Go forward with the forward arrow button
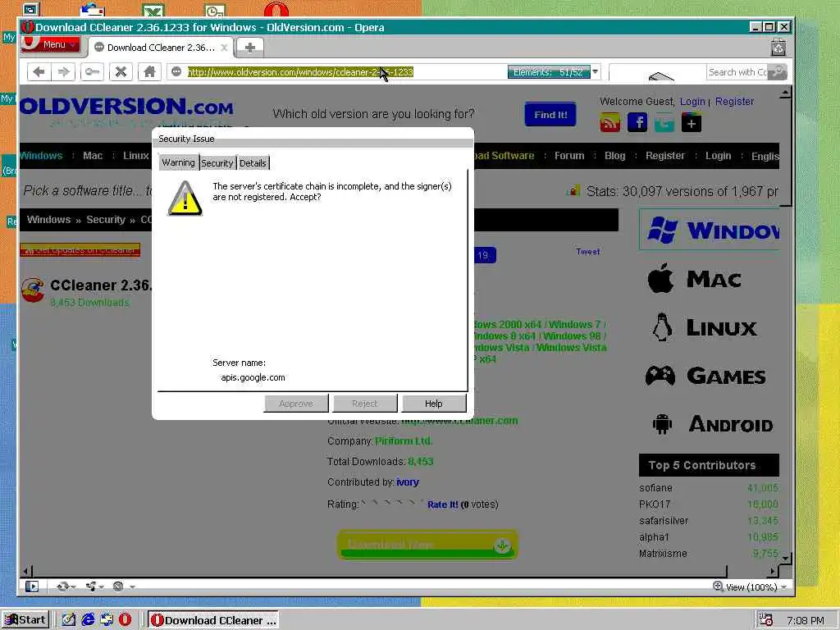Image resolution: width=840 pixels, height=630 pixels. (x=64, y=72)
